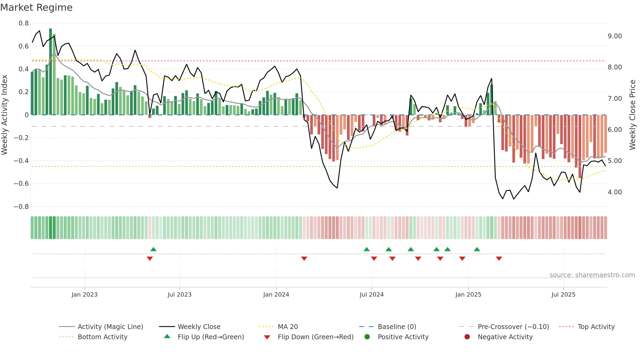Click the Weekly Activity Index axis title
Viewport: 644px width, 362px height.
5,115
